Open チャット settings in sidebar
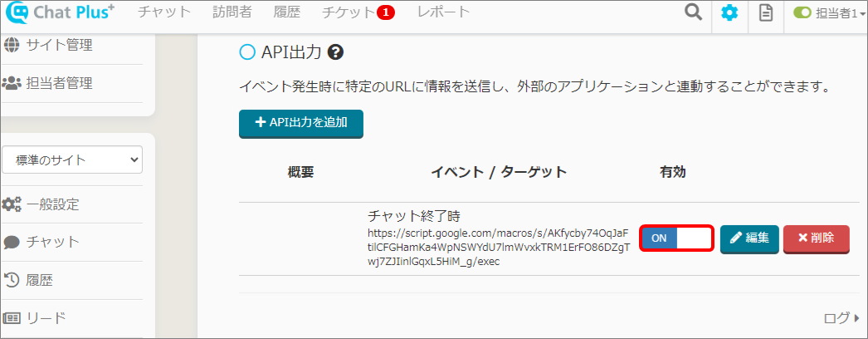868x339 pixels. click(52, 242)
